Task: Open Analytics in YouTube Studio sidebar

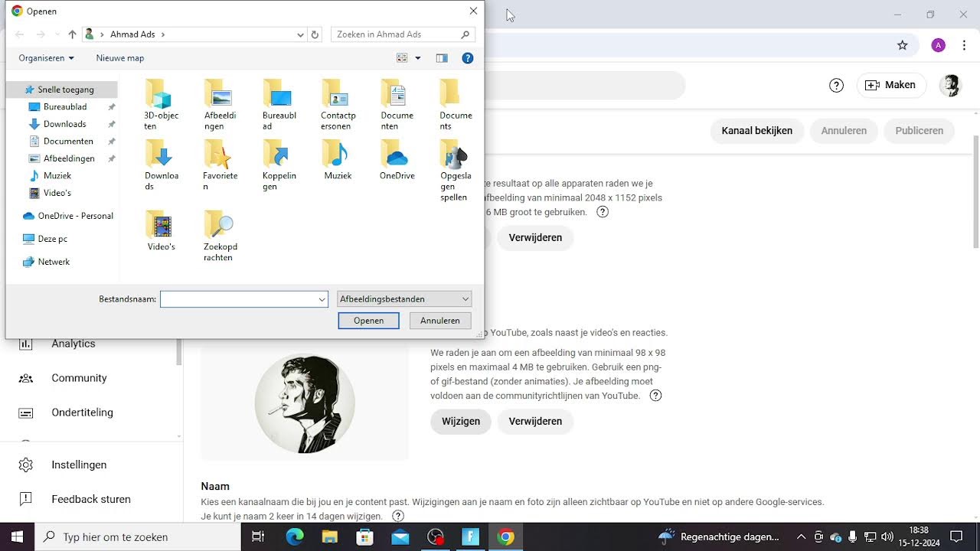Action: [x=73, y=344]
